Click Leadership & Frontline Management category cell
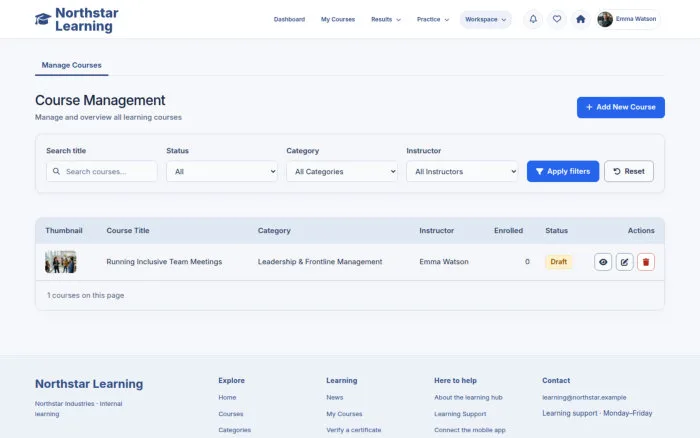 tap(320, 262)
